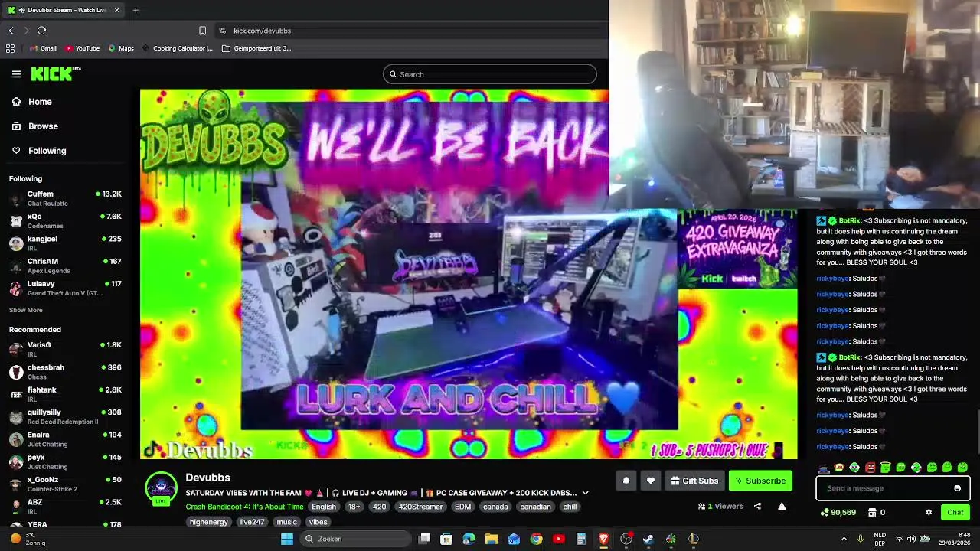
Task: Click the green Subscribe button
Action: pos(760,481)
